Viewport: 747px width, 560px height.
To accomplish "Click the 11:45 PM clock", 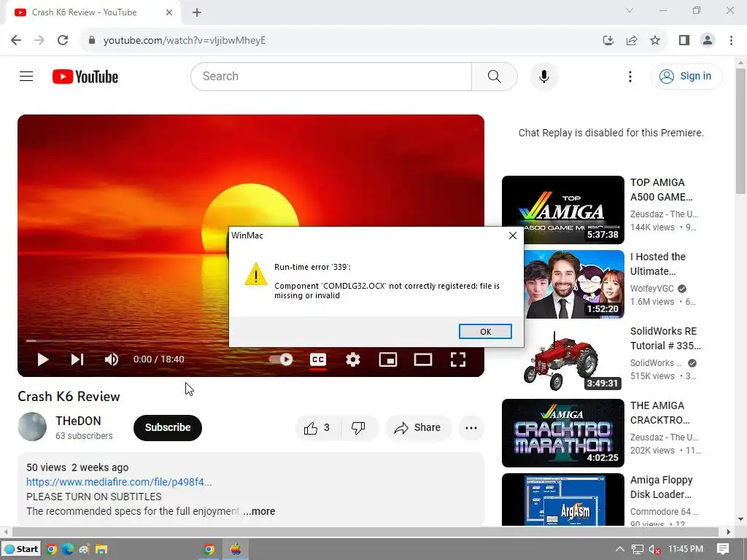I will click(x=686, y=549).
